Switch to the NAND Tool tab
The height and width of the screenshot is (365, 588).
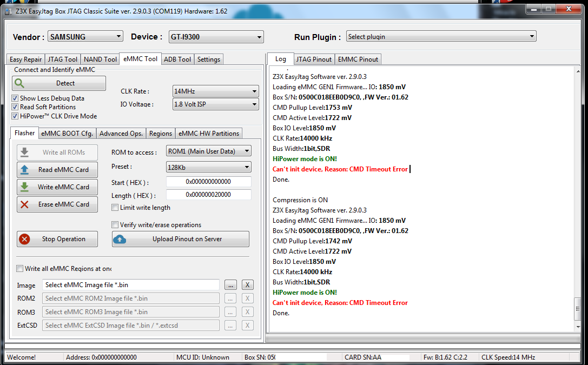(x=100, y=59)
